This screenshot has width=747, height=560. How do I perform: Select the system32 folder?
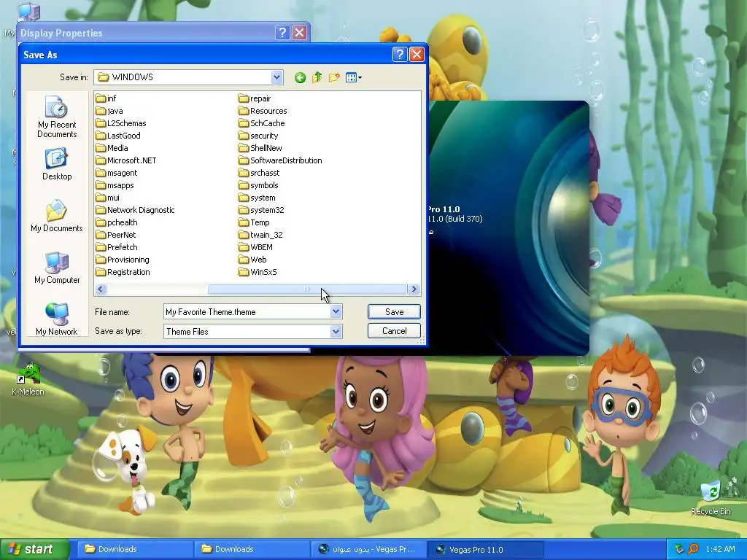261,209
